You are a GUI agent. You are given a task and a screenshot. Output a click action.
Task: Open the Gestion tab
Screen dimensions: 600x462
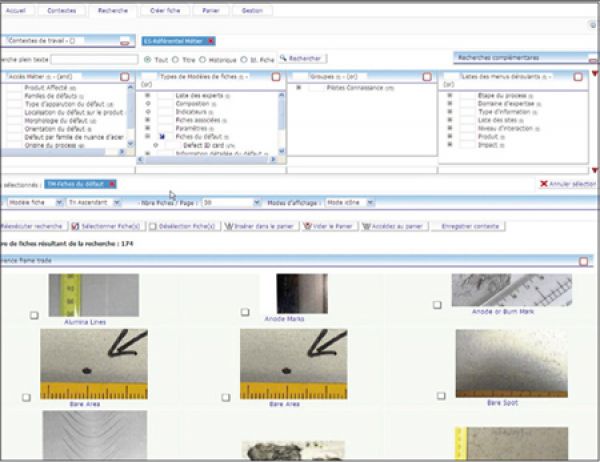[252, 10]
